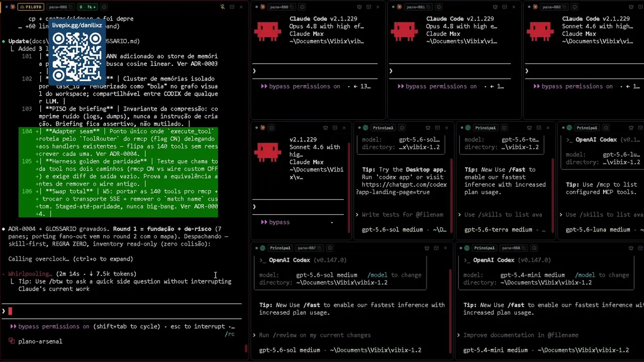
Task: Click the layout icon in the pane-885 header
Action: tap(232, 7)
